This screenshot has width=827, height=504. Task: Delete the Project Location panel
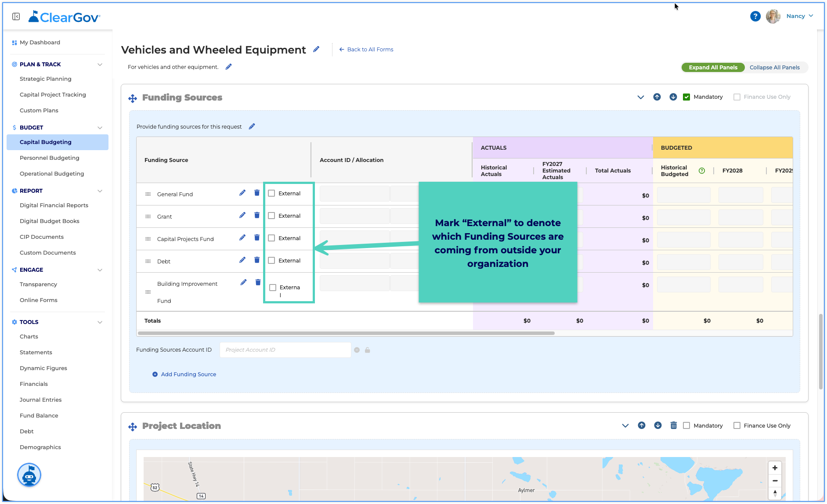point(674,425)
